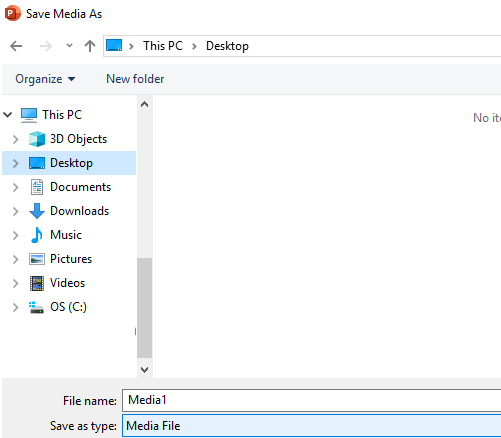The image size is (501, 438).
Task: Select the Videos film icon
Action: tap(37, 283)
